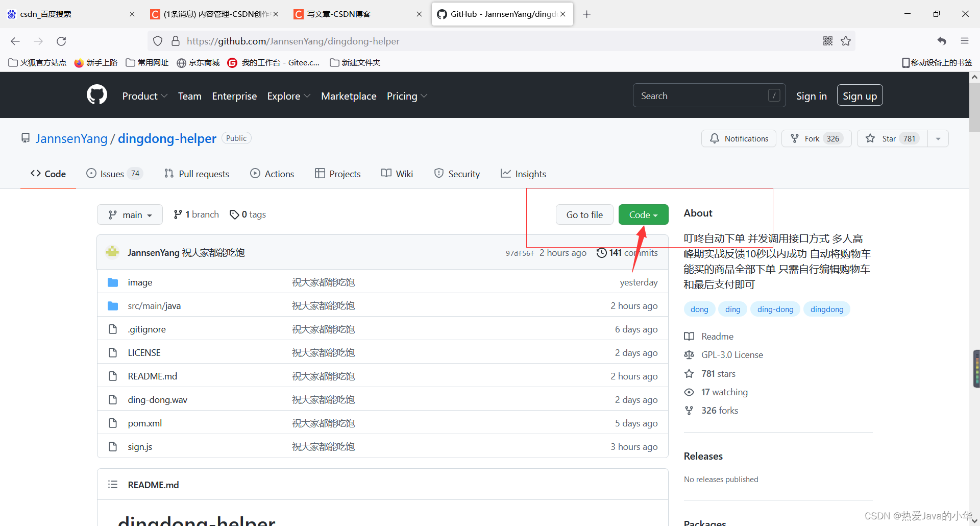This screenshot has width=980, height=526.
Task: Open the sign.js file
Action: (140, 447)
